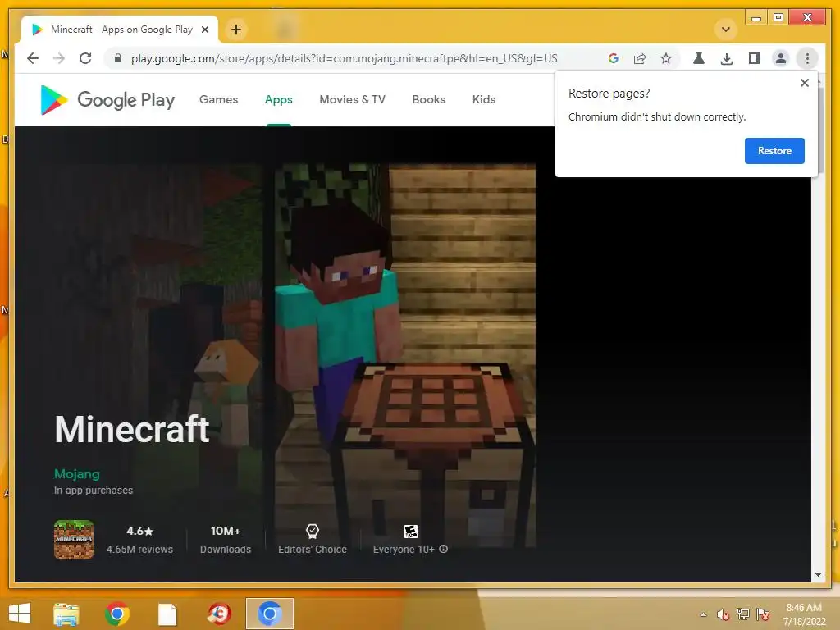840x630 pixels.
Task: Click the Minecraft title heading
Action: click(132, 429)
